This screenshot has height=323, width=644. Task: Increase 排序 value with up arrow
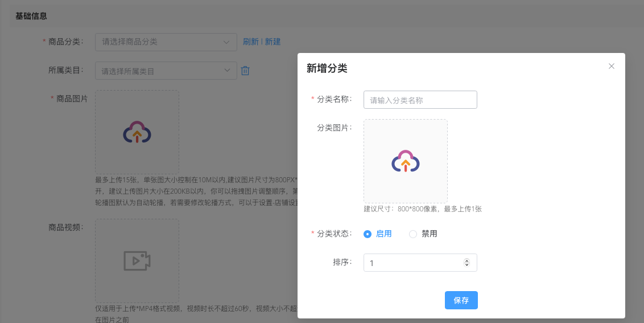pos(467,260)
